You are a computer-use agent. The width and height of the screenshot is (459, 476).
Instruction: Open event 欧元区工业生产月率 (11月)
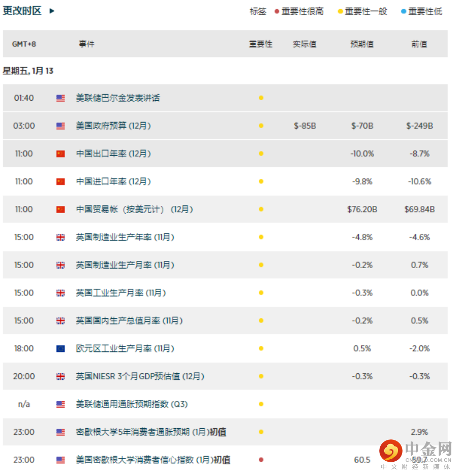click(x=125, y=348)
